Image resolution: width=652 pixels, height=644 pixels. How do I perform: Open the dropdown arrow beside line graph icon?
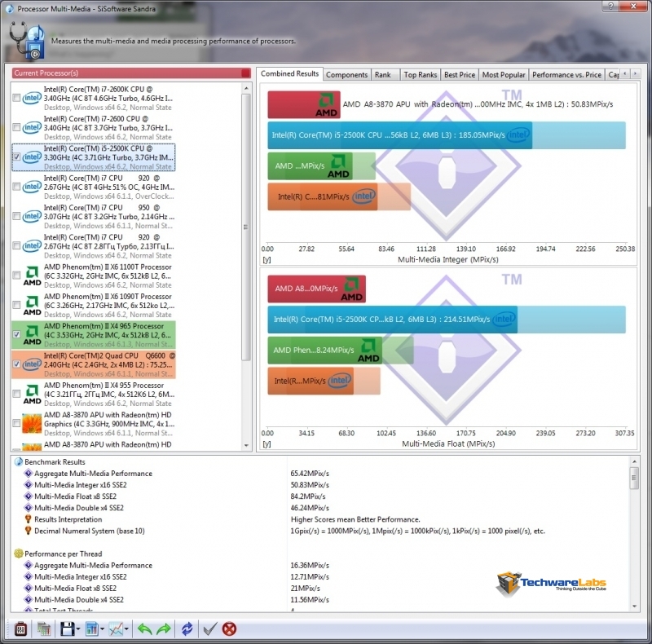click(126, 629)
